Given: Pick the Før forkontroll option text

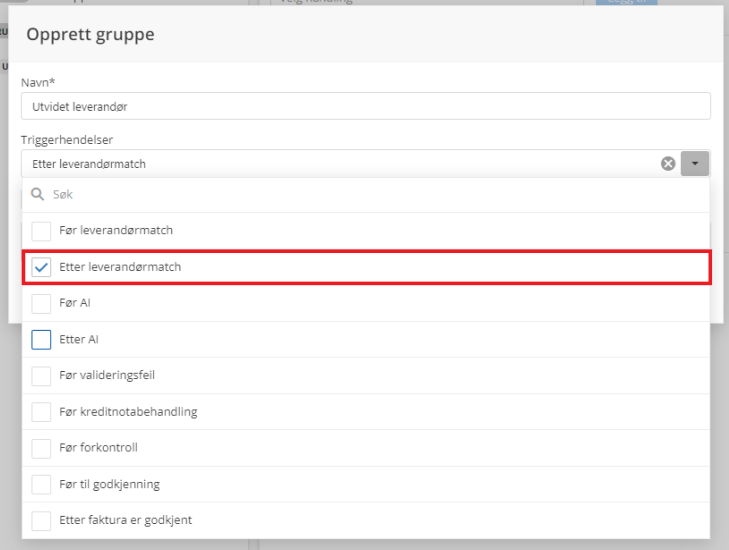Looking at the screenshot, I should pos(98,448).
